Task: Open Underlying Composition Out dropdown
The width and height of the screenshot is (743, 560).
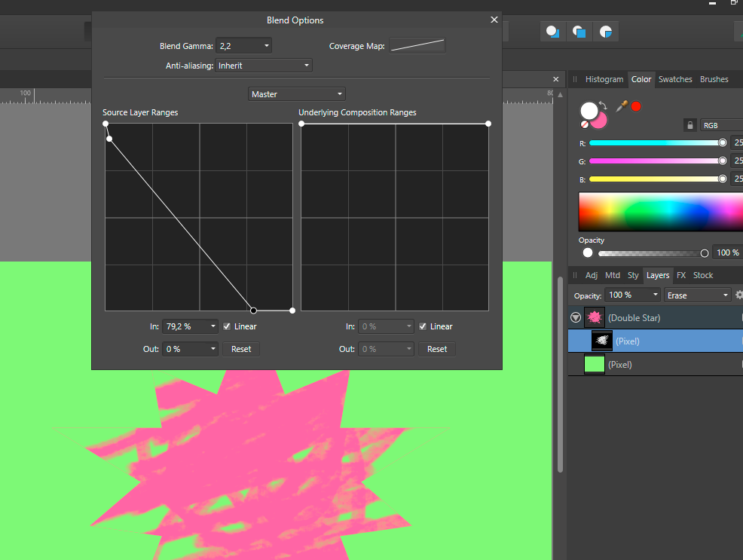Action: [386, 349]
